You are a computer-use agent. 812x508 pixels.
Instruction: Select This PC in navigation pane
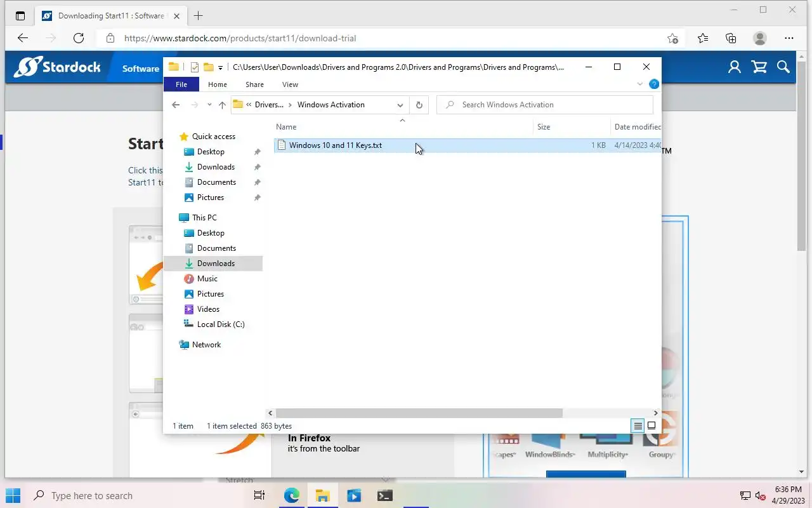(204, 218)
